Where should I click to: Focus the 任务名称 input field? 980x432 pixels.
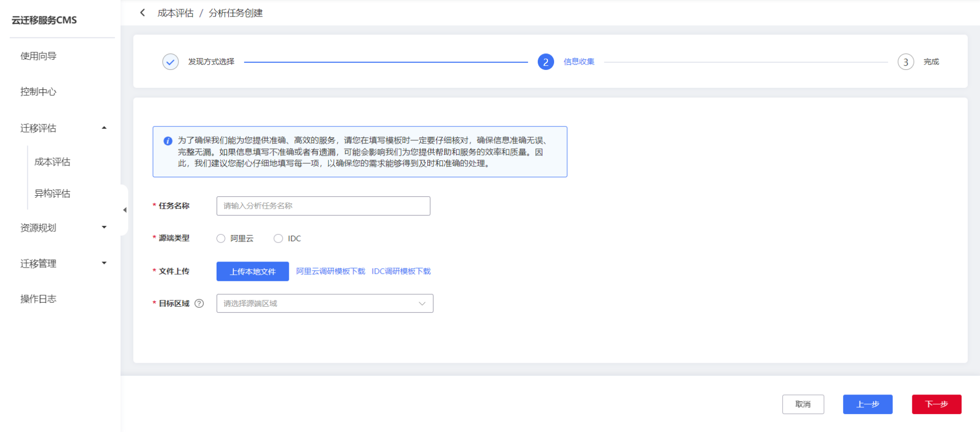(x=323, y=206)
